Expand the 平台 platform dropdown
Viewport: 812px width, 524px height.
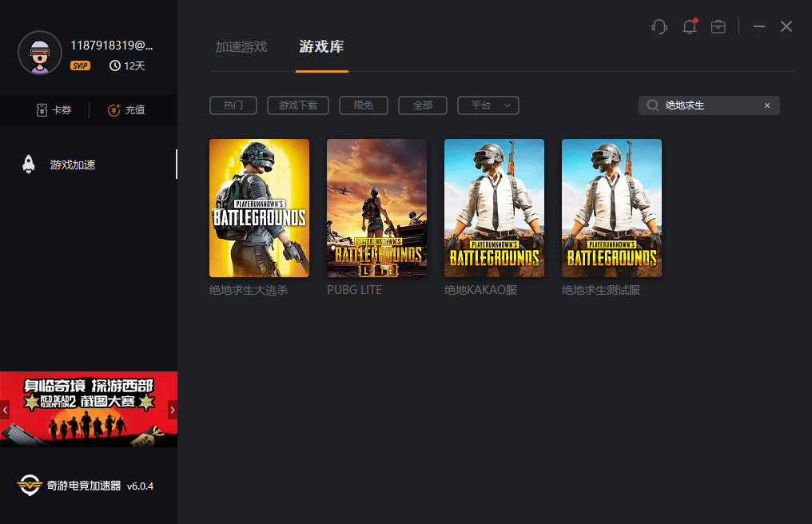(488, 105)
